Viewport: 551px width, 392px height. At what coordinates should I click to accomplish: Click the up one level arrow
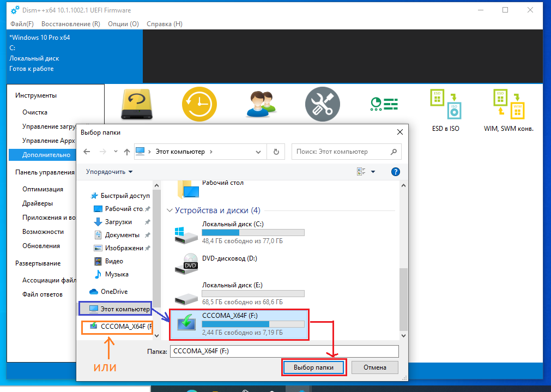pos(127,152)
